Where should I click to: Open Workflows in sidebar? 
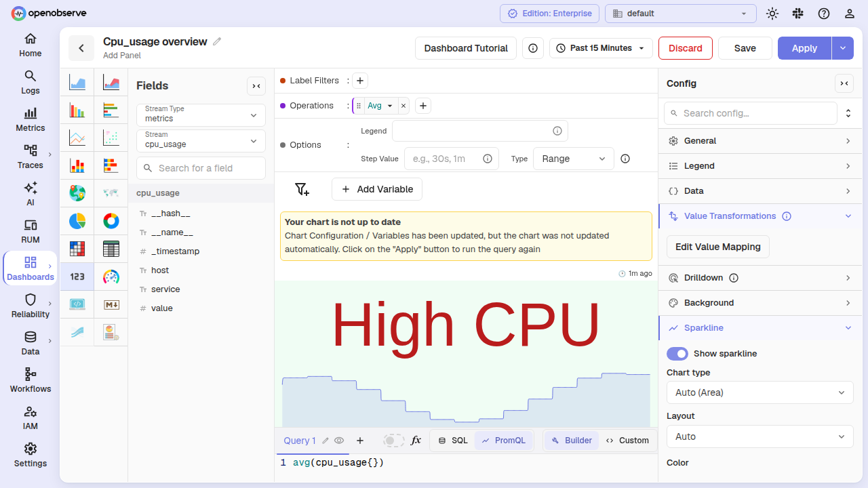click(31, 380)
